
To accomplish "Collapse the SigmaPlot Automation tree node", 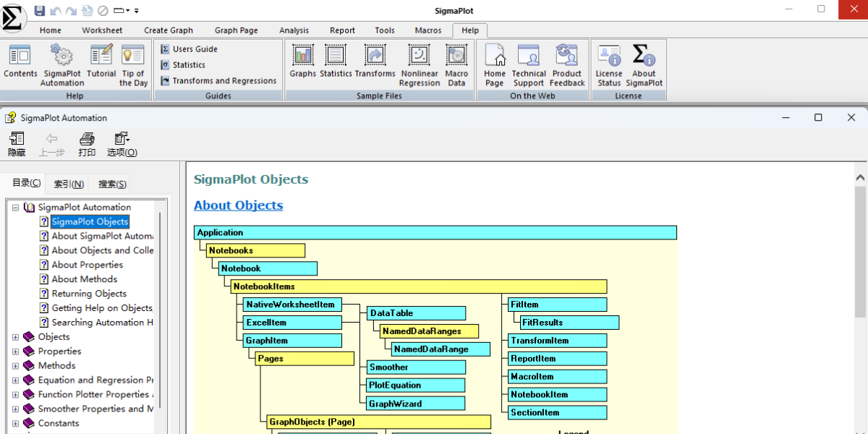I will tap(16, 208).
